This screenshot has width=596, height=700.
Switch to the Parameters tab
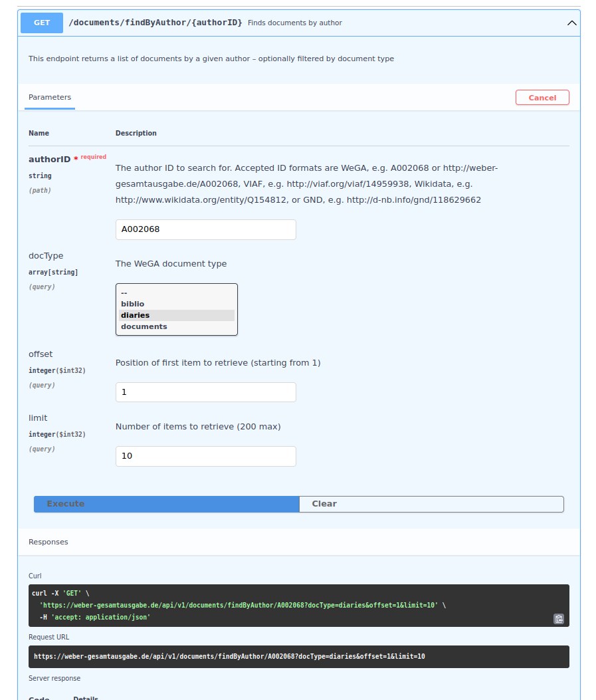[50, 97]
